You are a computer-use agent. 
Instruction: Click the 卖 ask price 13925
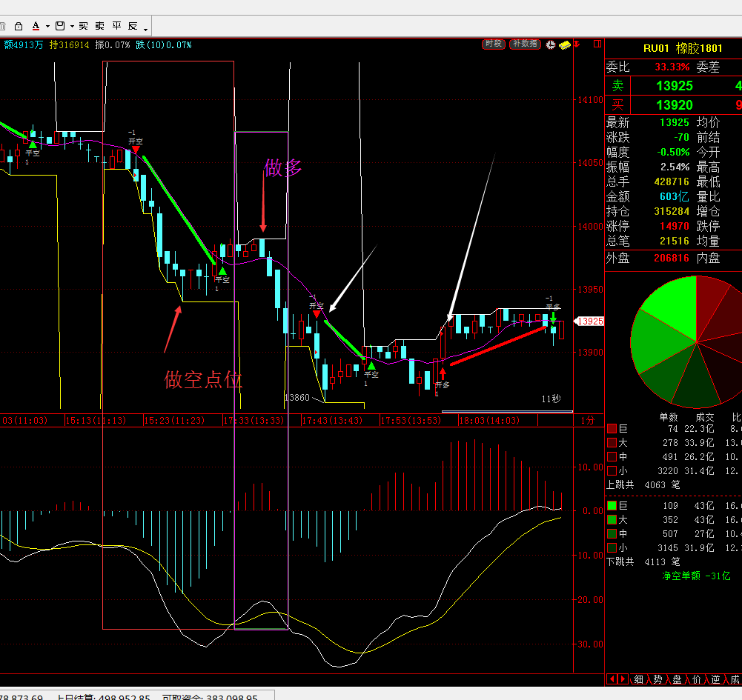675,86
